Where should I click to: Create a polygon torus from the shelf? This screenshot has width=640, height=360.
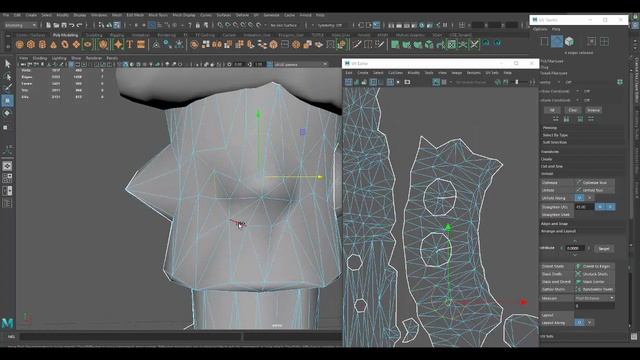pos(65,44)
